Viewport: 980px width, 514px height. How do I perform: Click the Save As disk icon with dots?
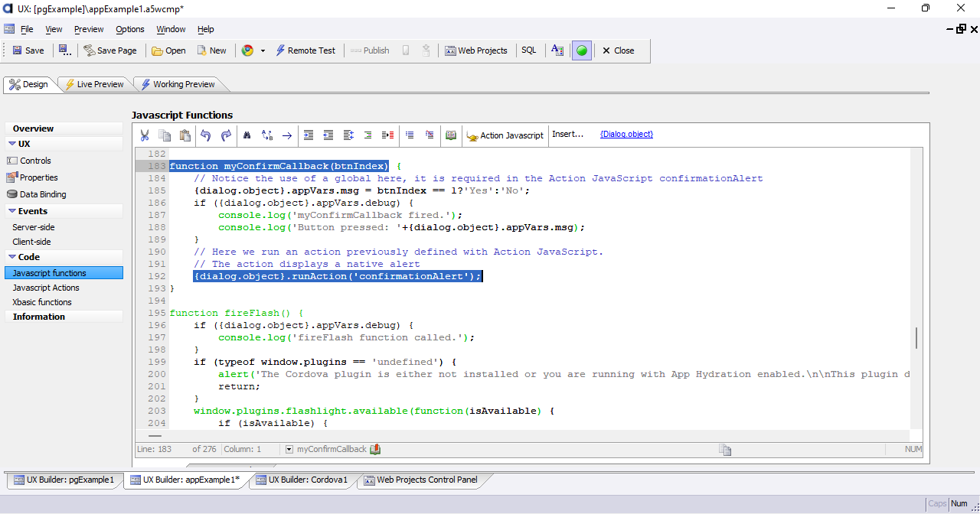[x=65, y=50]
